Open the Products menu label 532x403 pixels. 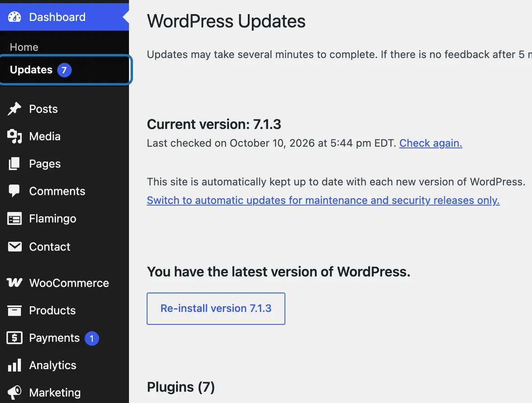click(x=52, y=310)
